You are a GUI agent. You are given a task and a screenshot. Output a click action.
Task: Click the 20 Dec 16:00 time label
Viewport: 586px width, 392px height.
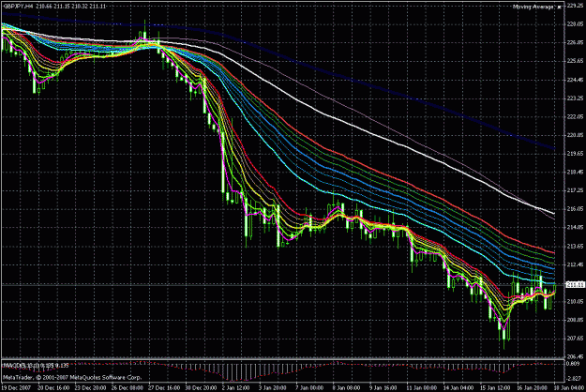[53, 388]
